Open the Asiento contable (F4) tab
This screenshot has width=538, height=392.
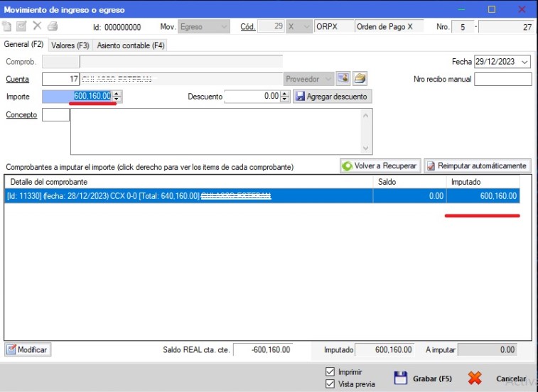tap(130, 45)
